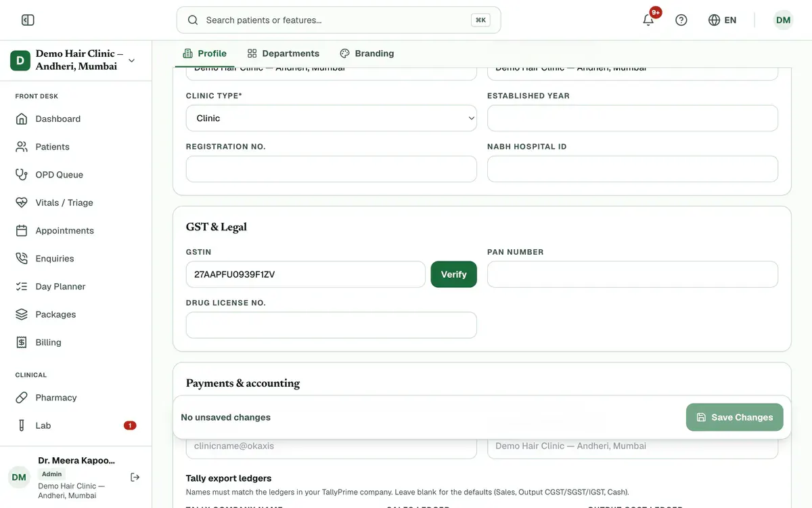Open OPD Queue page
The image size is (812, 508).
tap(76, 175)
